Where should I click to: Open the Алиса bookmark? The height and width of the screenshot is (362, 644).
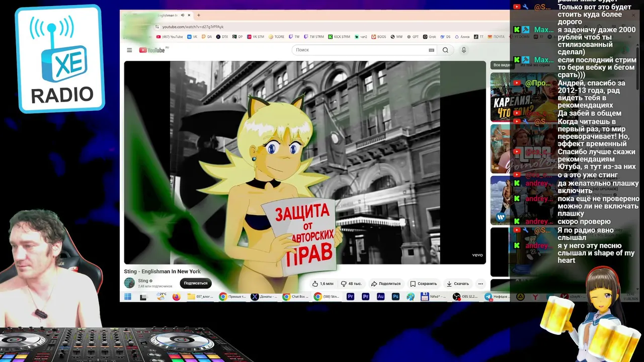462,37
